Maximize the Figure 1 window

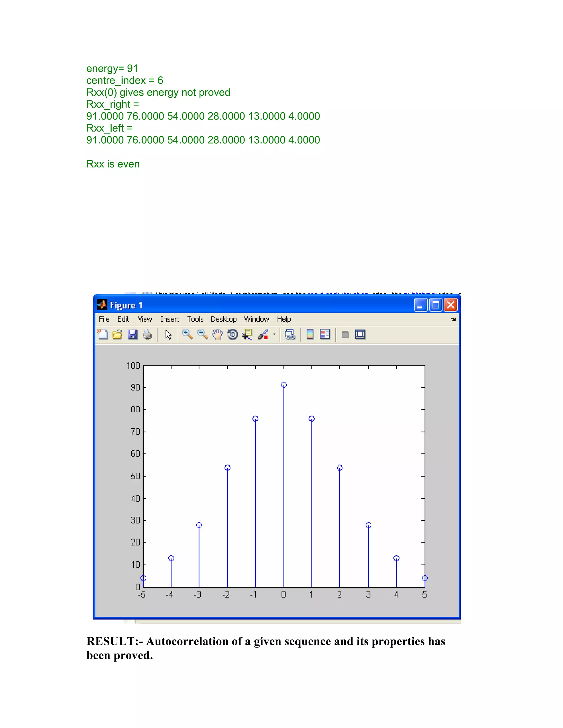click(436, 305)
